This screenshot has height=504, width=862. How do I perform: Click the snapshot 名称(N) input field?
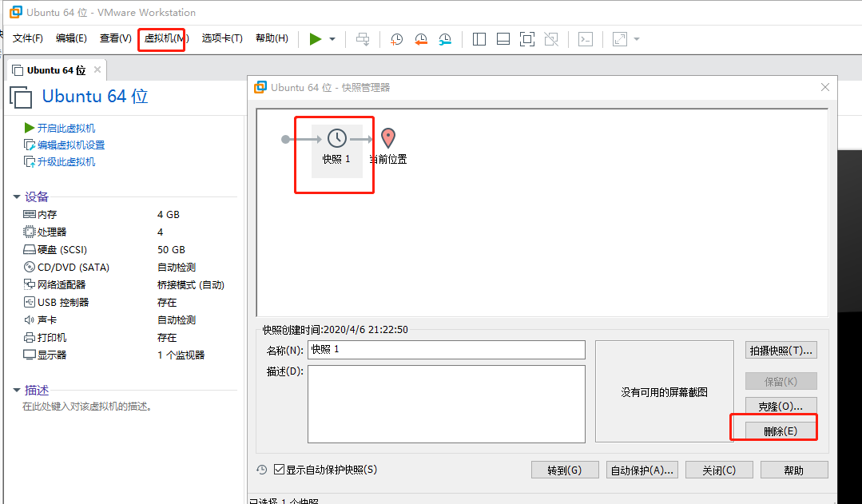[x=447, y=350]
